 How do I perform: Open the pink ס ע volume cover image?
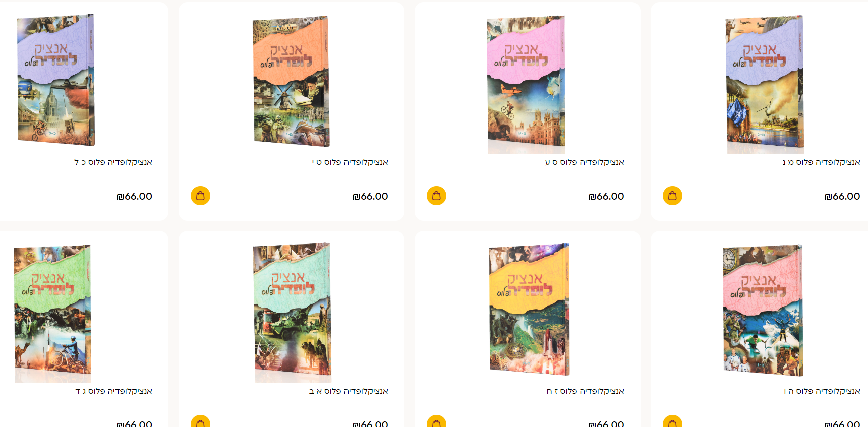click(526, 84)
